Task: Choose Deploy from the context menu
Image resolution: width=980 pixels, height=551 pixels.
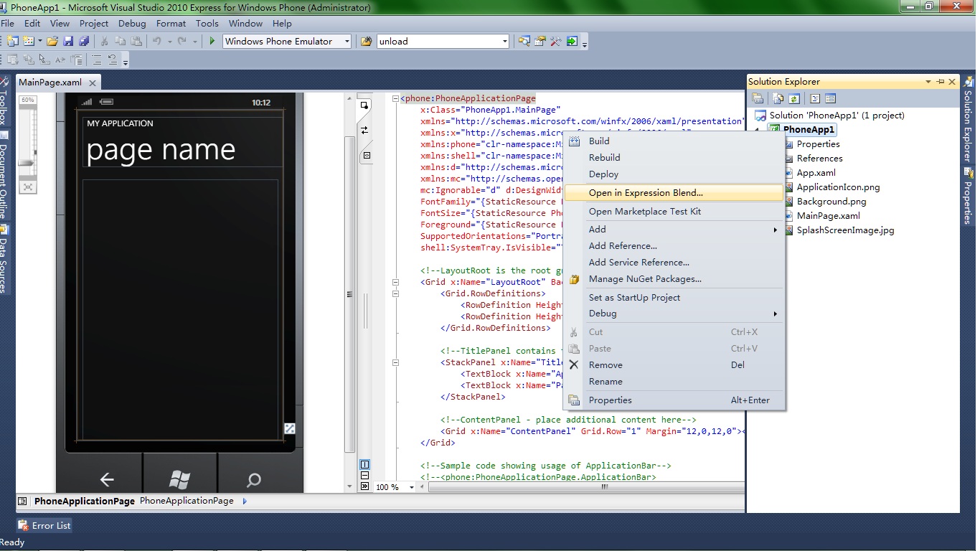Action: (x=674, y=174)
